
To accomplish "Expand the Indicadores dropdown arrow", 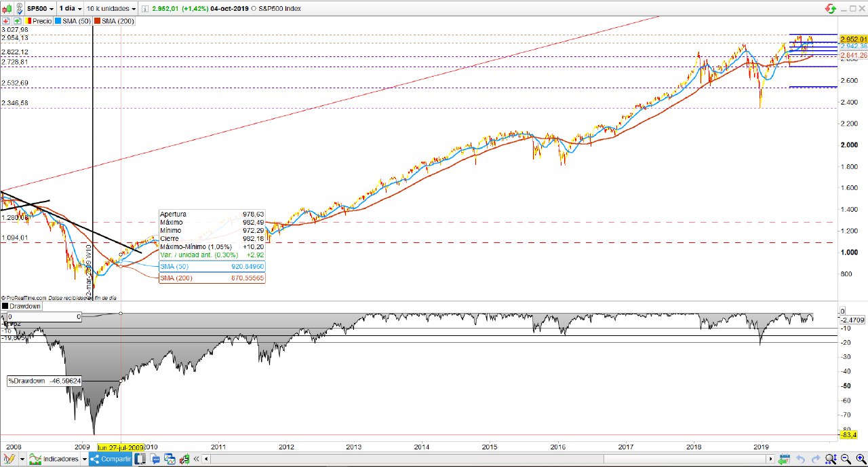I will (x=84, y=459).
